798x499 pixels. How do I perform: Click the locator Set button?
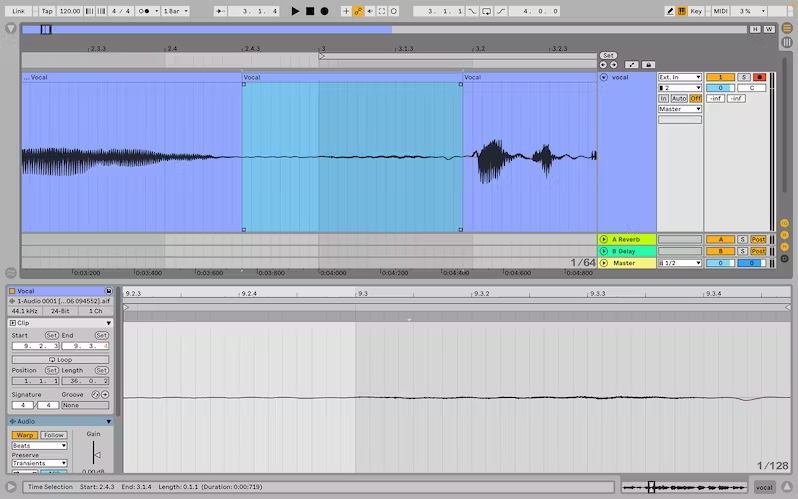pyautogui.click(x=608, y=56)
